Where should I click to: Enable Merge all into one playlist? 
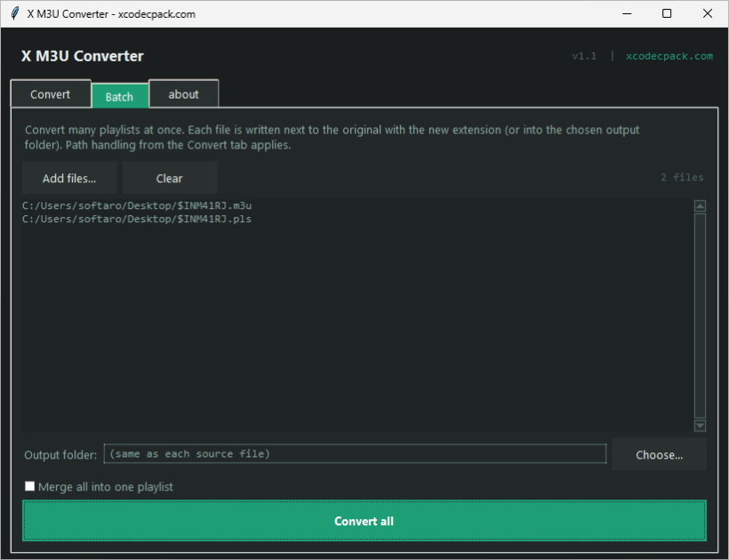tap(29, 486)
